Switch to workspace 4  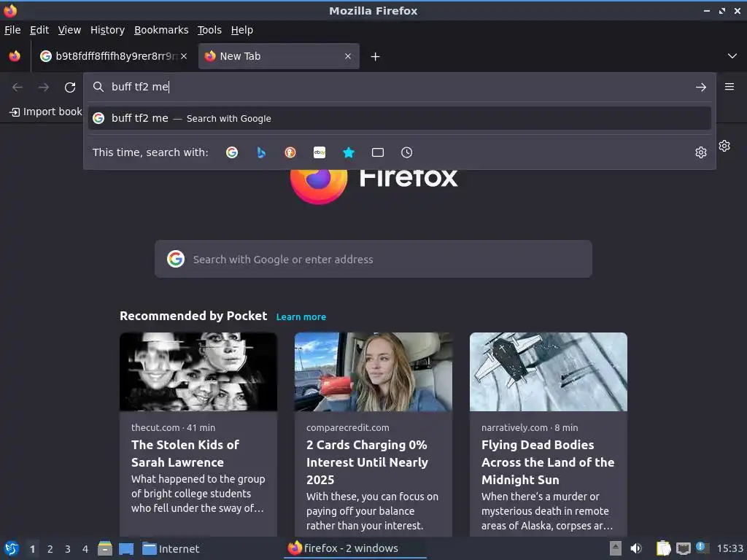[x=85, y=549]
